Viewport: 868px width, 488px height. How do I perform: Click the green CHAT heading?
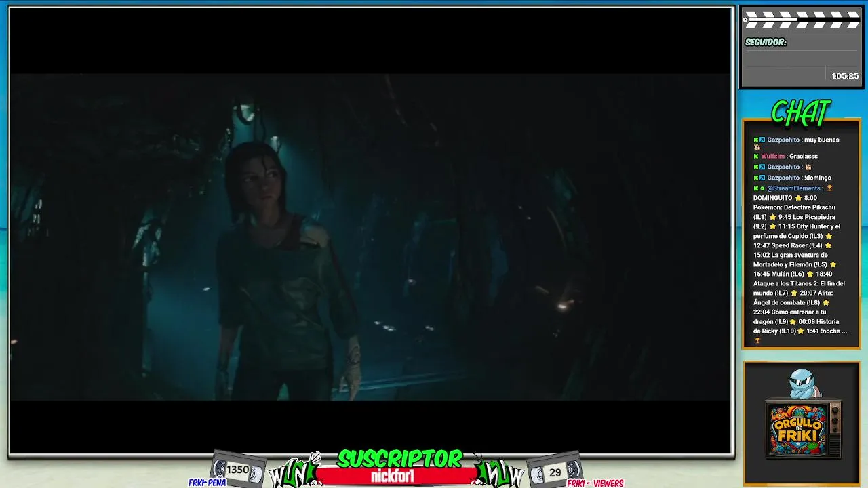pyautogui.click(x=801, y=113)
